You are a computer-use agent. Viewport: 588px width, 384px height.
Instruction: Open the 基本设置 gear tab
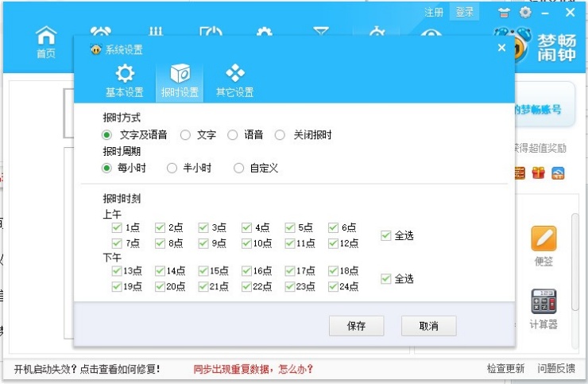tap(125, 81)
